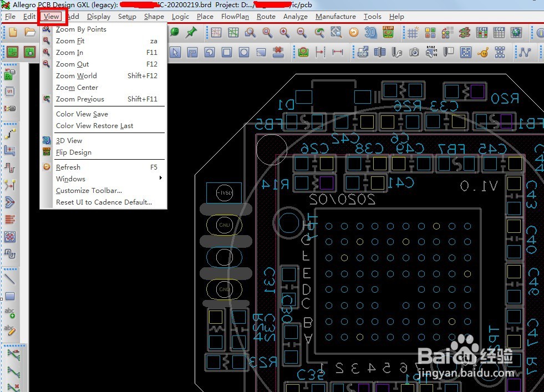Open the Shape menu
Screen dimensions: 544x392
(154, 16)
